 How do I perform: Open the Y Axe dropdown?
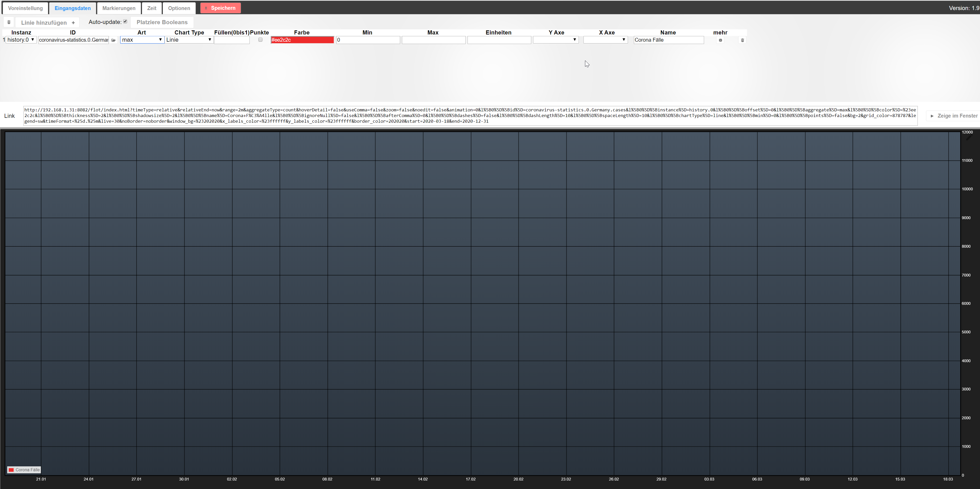(x=555, y=40)
